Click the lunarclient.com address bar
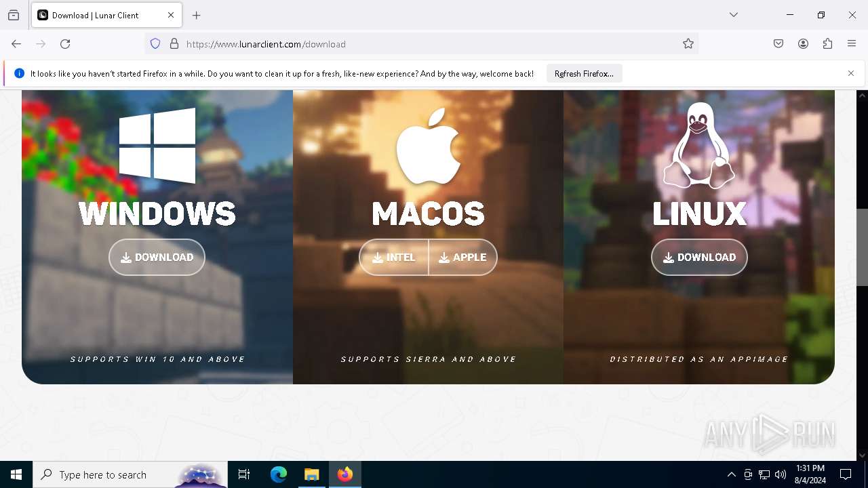Viewport: 868px width, 488px height. point(420,44)
